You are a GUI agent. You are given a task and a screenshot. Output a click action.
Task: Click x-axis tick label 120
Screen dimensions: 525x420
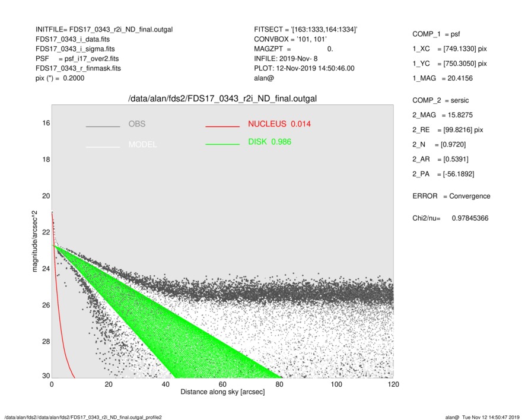tap(393, 384)
